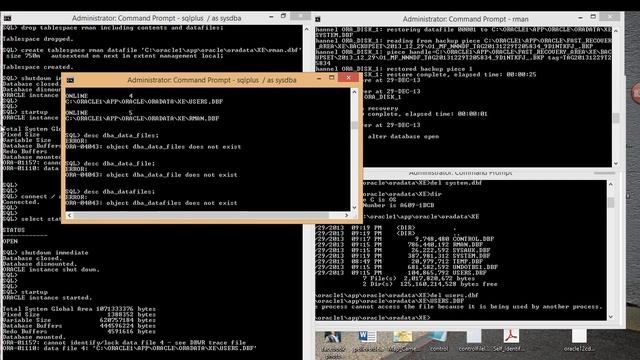
Task: Click left arrow of front window horizontal scrollbar
Action: tap(69, 215)
